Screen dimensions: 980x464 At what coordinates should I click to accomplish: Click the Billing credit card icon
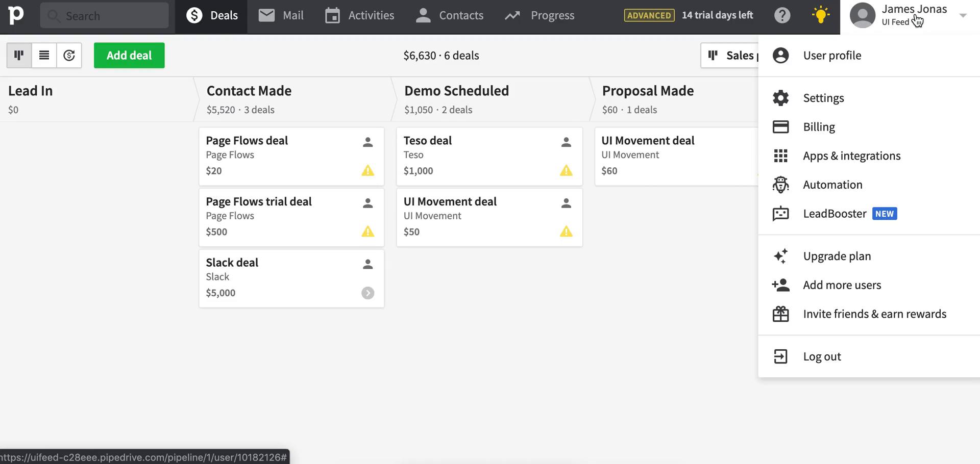coord(780,127)
